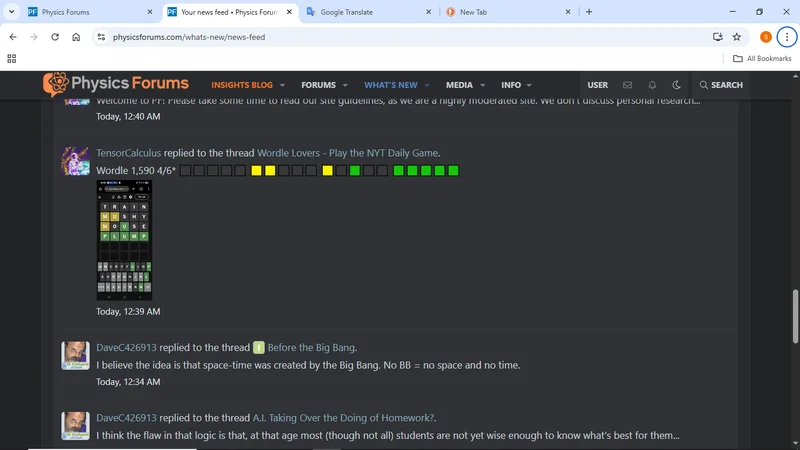Click DaveC426913 avatar beside A.I. Homework post
Screen dimensions: 800x450
[x=76, y=426]
